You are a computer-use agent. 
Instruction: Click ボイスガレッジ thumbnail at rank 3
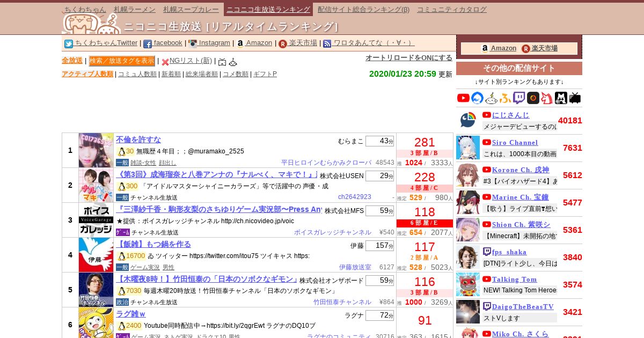(96, 220)
